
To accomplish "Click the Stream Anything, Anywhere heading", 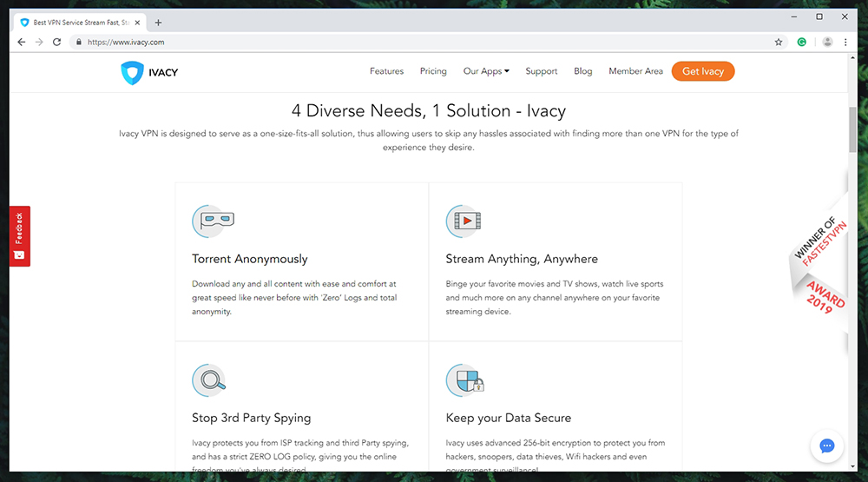I will (522, 260).
